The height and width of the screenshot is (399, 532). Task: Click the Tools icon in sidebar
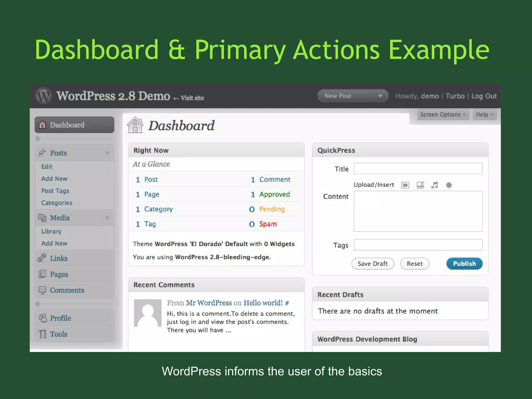pyautogui.click(x=42, y=334)
